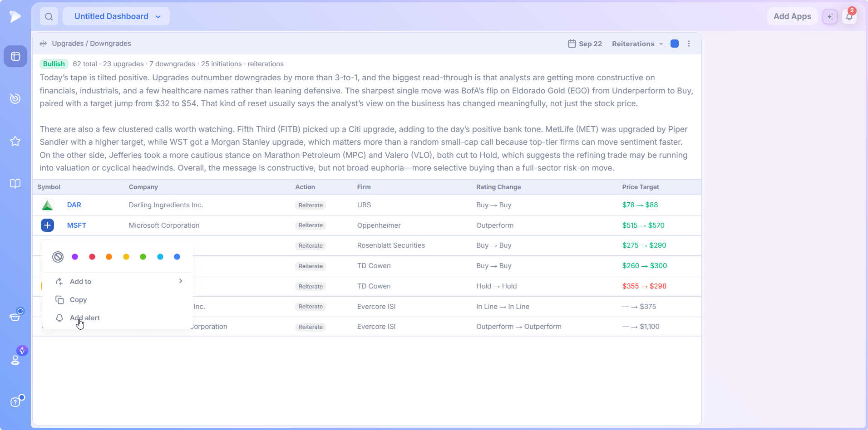Image resolution: width=868 pixels, height=430 pixels.
Task: Click the Rosenblatt Securities firm cell
Action: coord(391,245)
